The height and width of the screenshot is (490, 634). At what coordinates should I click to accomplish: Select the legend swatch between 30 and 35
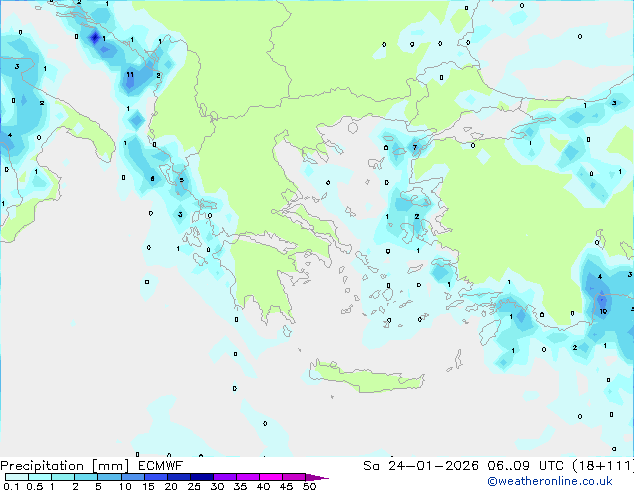tap(225, 477)
